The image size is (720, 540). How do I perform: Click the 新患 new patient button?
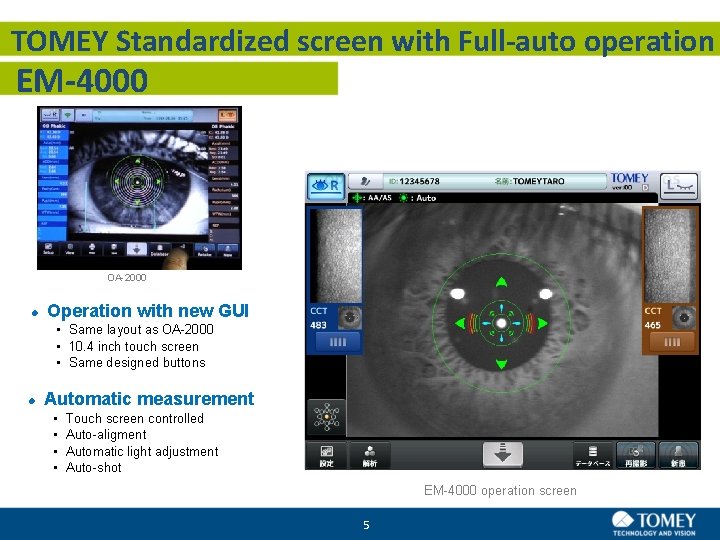click(678, 456)
